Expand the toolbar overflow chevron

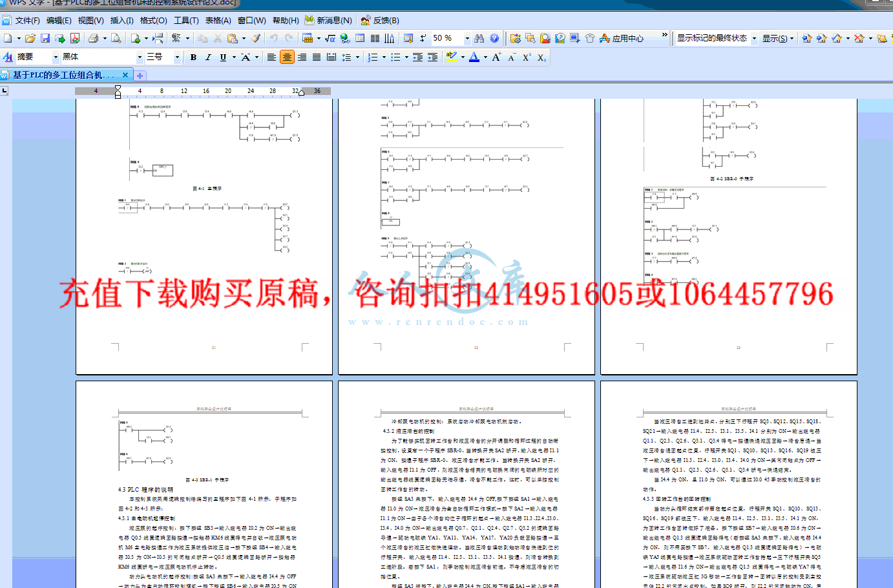tap(664, 35)
